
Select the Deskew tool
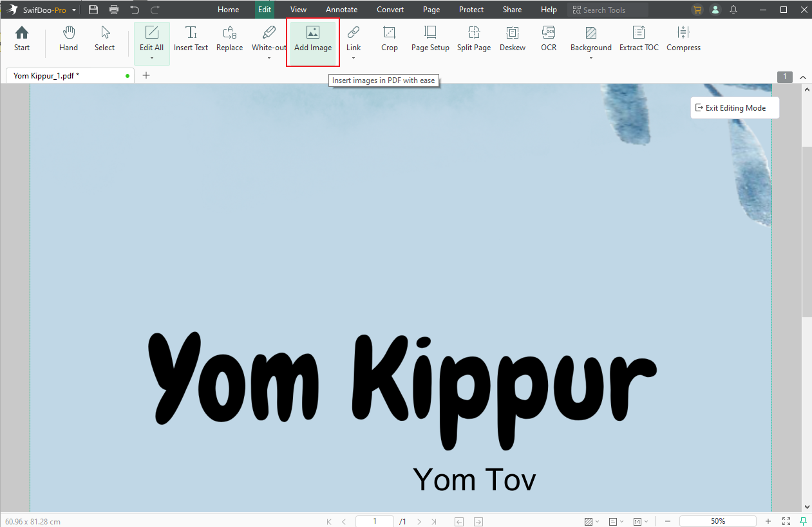click(512, 37)
